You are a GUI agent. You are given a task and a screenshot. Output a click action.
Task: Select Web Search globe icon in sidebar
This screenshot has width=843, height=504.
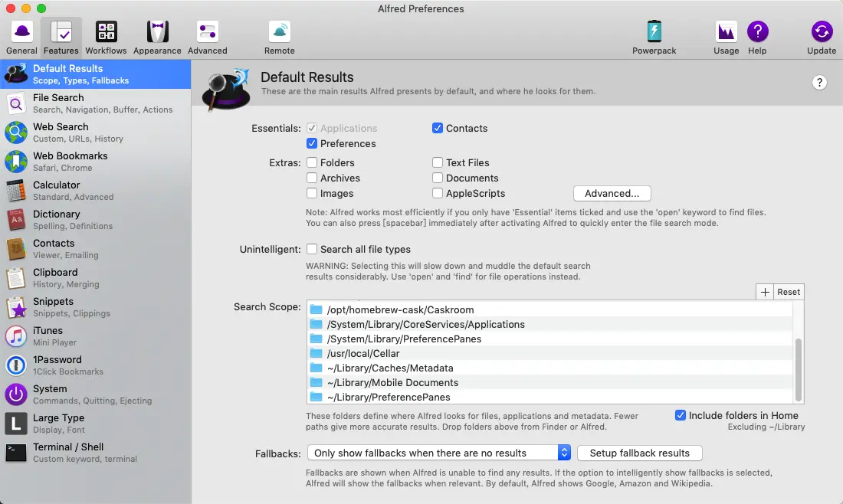click(x=16, y=133)
